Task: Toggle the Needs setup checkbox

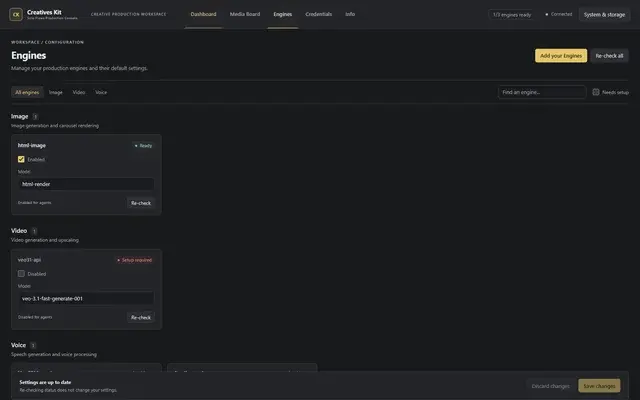Action: (x=596, y=92)
